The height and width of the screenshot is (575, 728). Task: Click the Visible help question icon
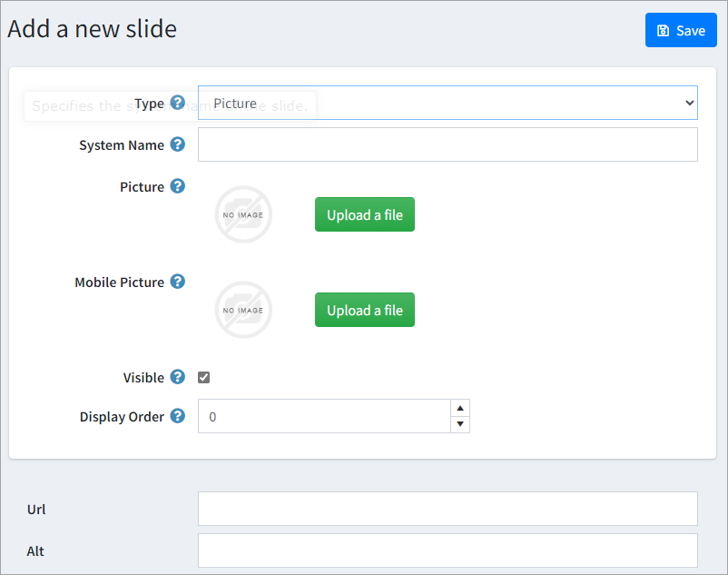click(178, 377)
